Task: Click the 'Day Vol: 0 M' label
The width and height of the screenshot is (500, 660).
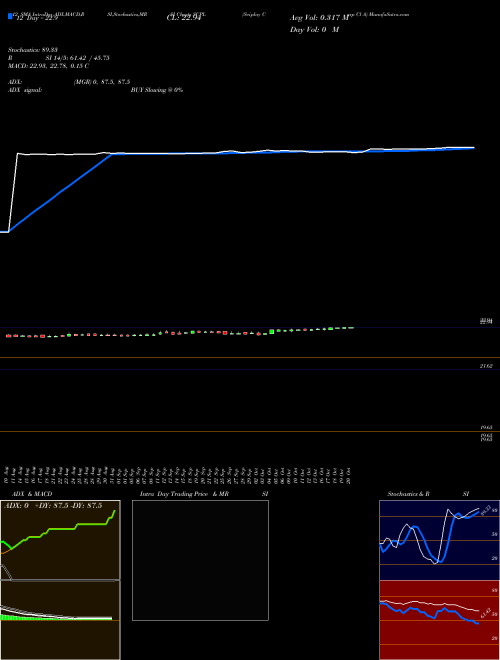Action: (314, 30)
